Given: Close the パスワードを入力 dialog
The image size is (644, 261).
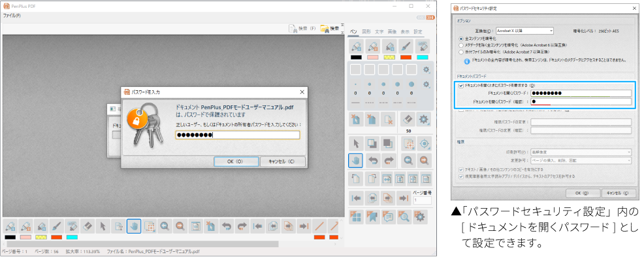Looking at the screenshot, I should [302, 92].
